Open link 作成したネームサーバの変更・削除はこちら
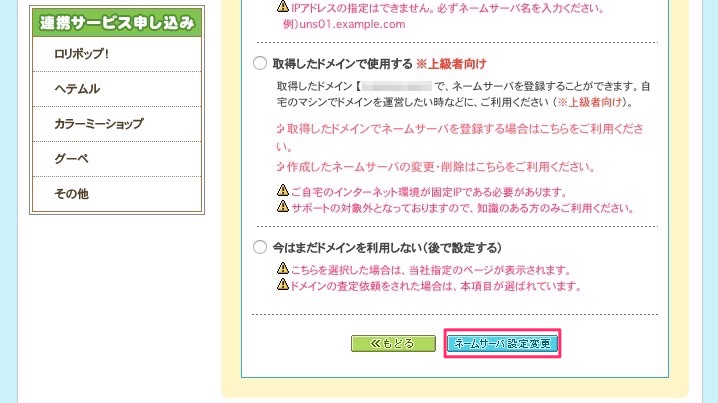The width and height of the screenshot is (718, 403). point(435,167)
